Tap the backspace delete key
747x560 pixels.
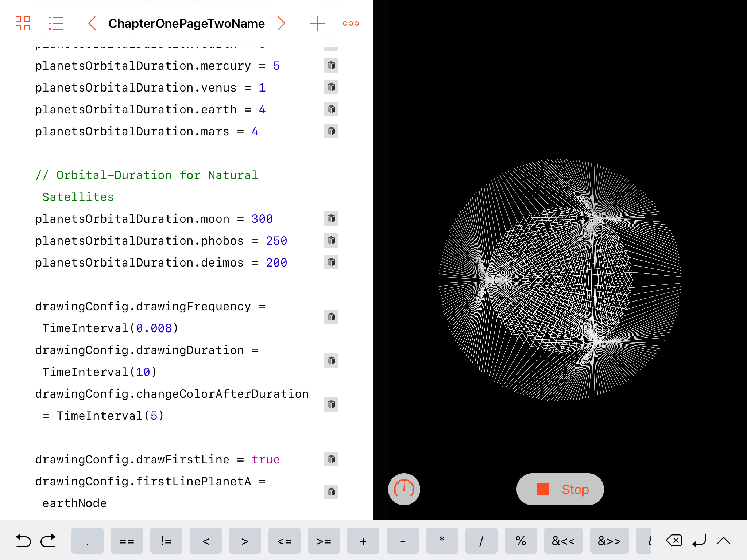tap(674, 541)
